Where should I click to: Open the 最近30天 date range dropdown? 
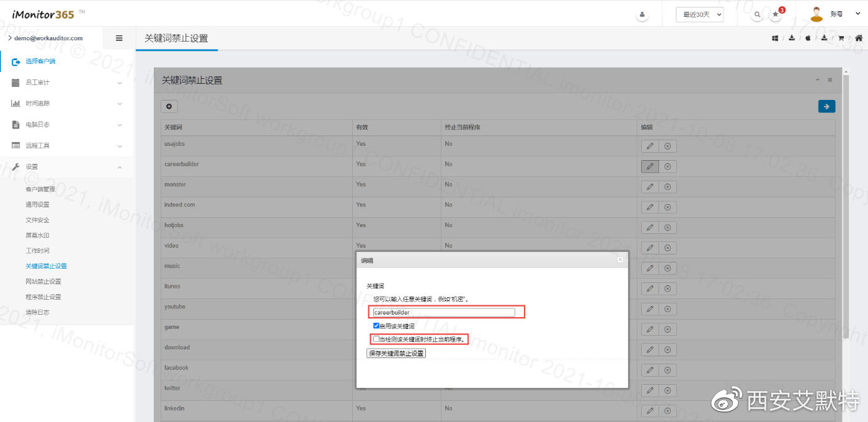pyautogui.click(x=699, y=14)
